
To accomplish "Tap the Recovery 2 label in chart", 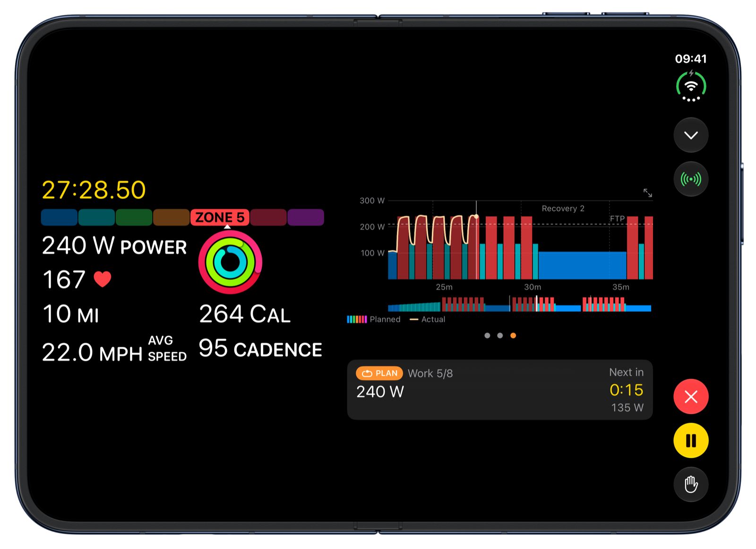I will (x=563, y=208).
